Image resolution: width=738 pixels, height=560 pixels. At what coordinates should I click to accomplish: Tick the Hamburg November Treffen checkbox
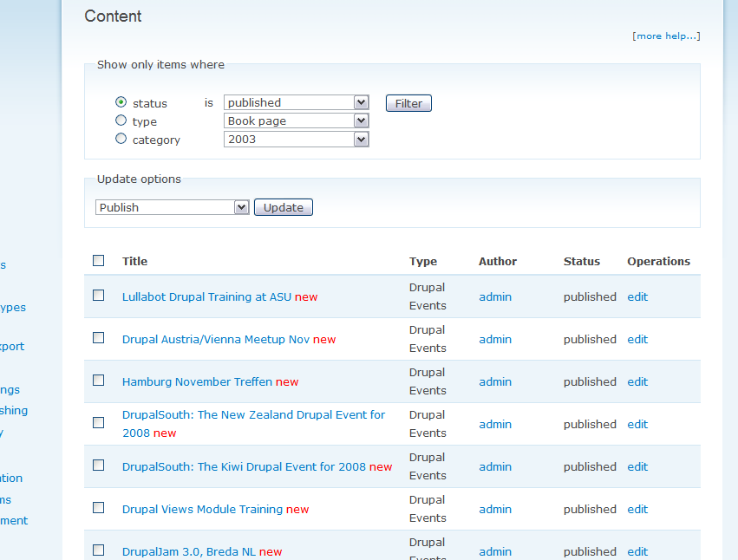[99, 381]
